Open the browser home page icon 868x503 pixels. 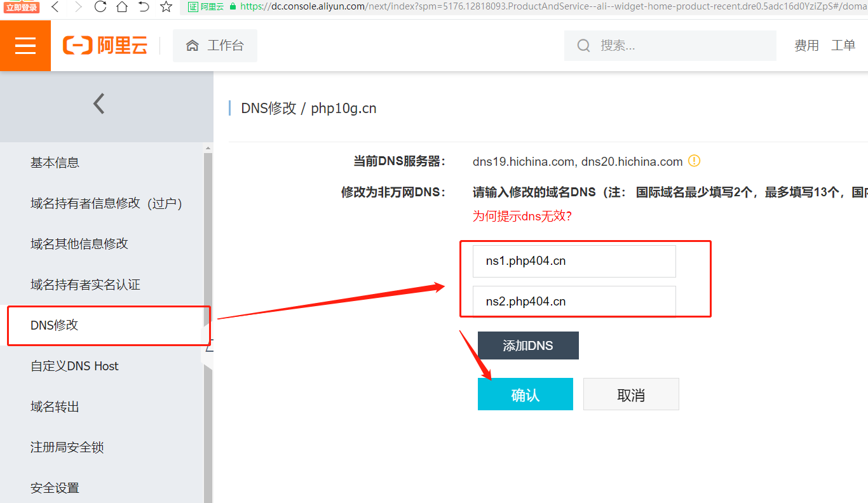[x=122, y=7]
